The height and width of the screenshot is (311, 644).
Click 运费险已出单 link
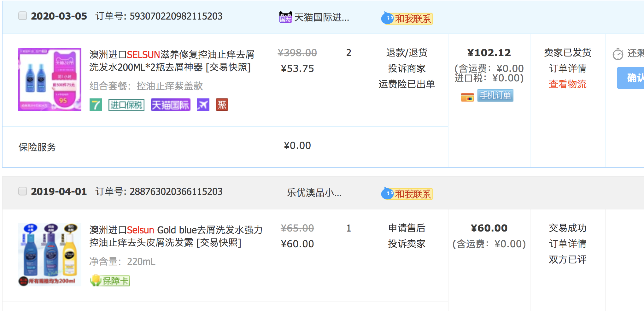point(407,84)
